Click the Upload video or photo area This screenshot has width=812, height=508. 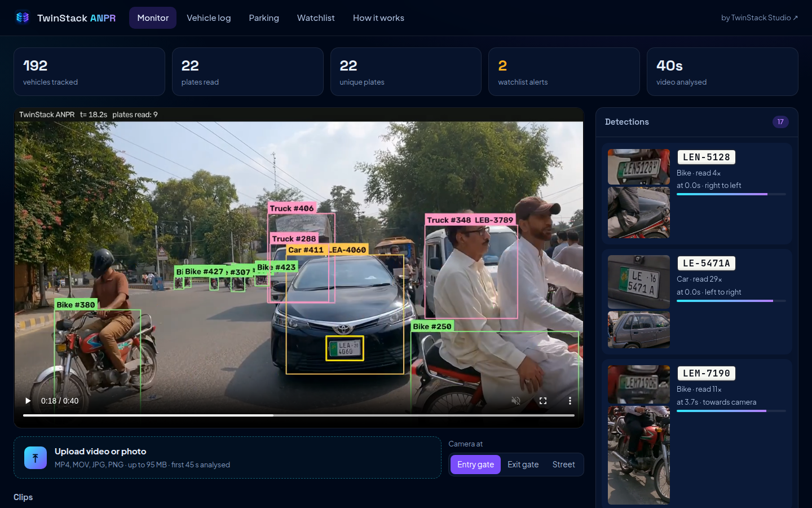click(x=227, y=457)
